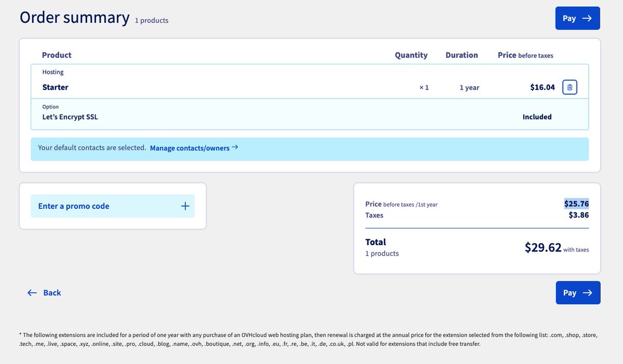Viewport: 623px width, 364px height.
Task: Click the 1 year duration value
Action: 469,87
